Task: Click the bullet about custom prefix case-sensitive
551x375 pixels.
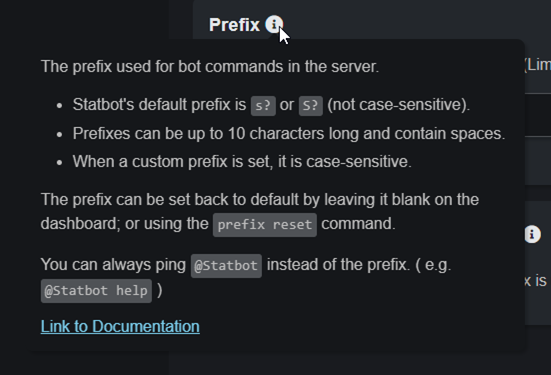Action: [242, 162]
